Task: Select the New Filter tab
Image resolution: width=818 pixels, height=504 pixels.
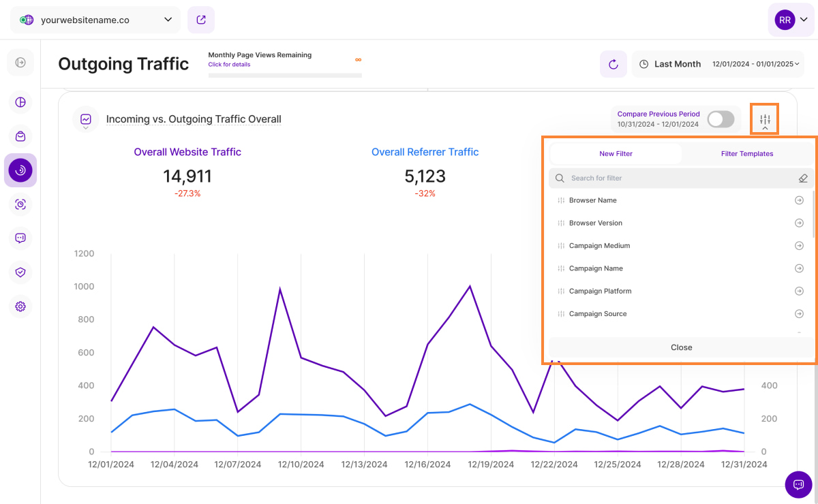Action: pos(616,154)
